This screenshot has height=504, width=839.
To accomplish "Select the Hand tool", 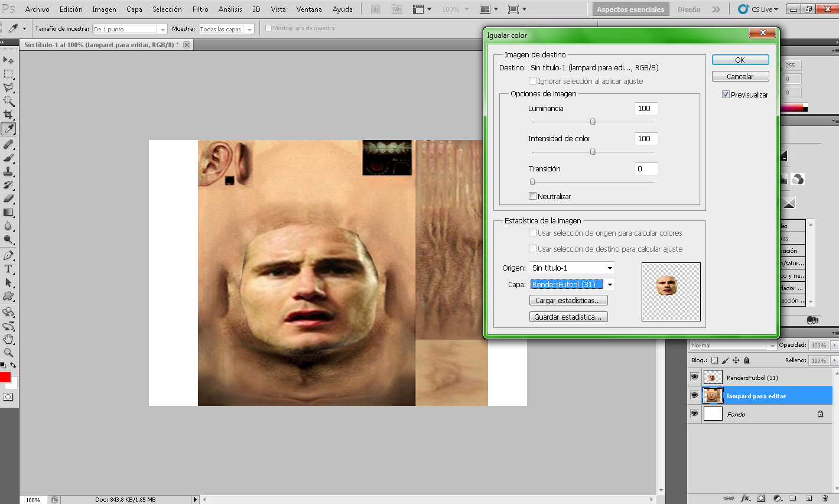I will coord(8,339).
